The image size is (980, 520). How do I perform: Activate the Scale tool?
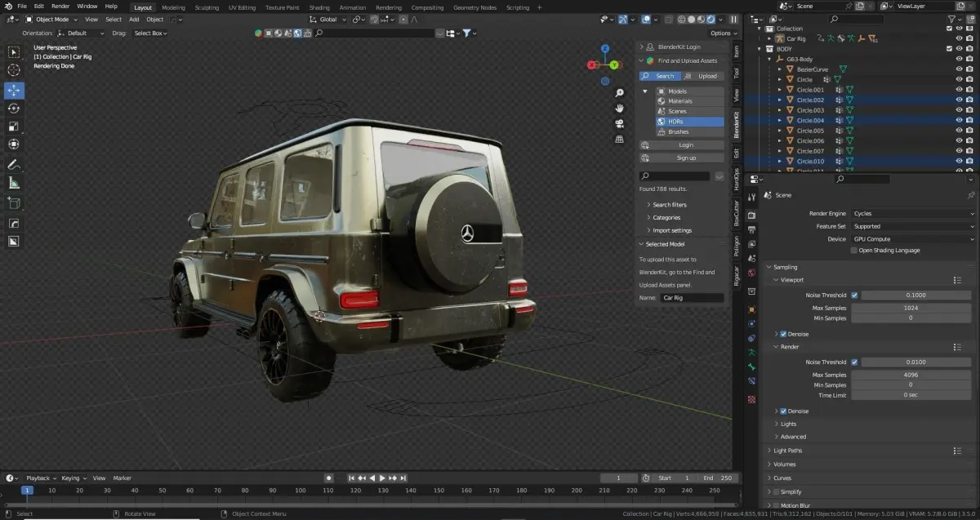14,127
